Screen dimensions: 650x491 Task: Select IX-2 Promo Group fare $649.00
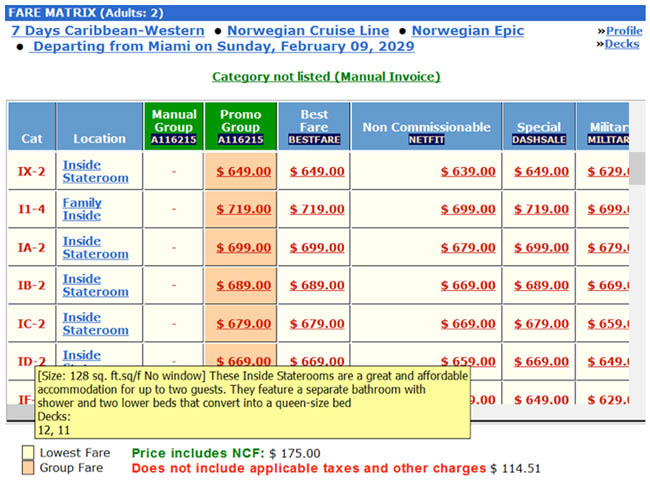pyautogui.click(x=243, y=171)
